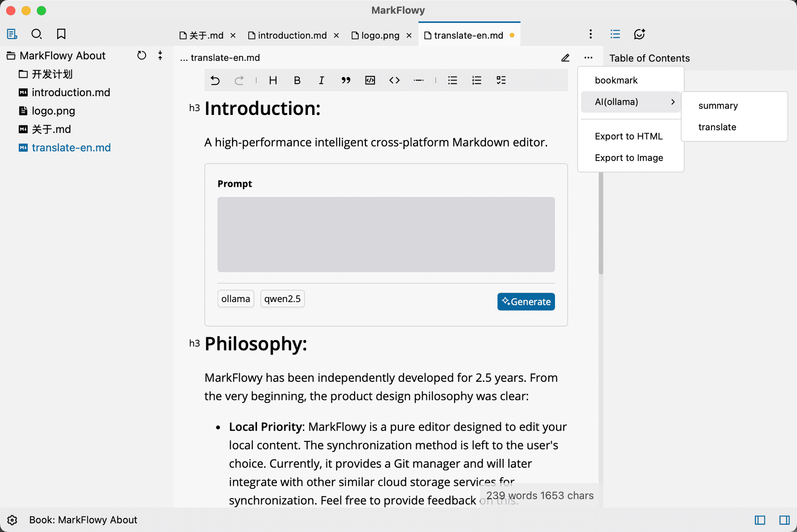Switch to the introduction.md tab
797x532 pixels.
(x=287, y=35)
